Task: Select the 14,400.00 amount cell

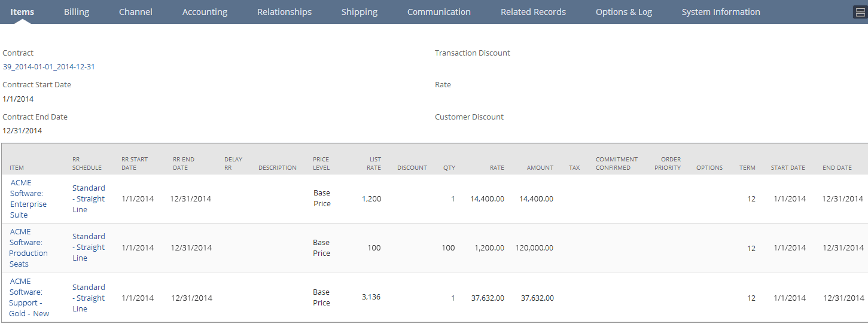Action: click(537, 199)
